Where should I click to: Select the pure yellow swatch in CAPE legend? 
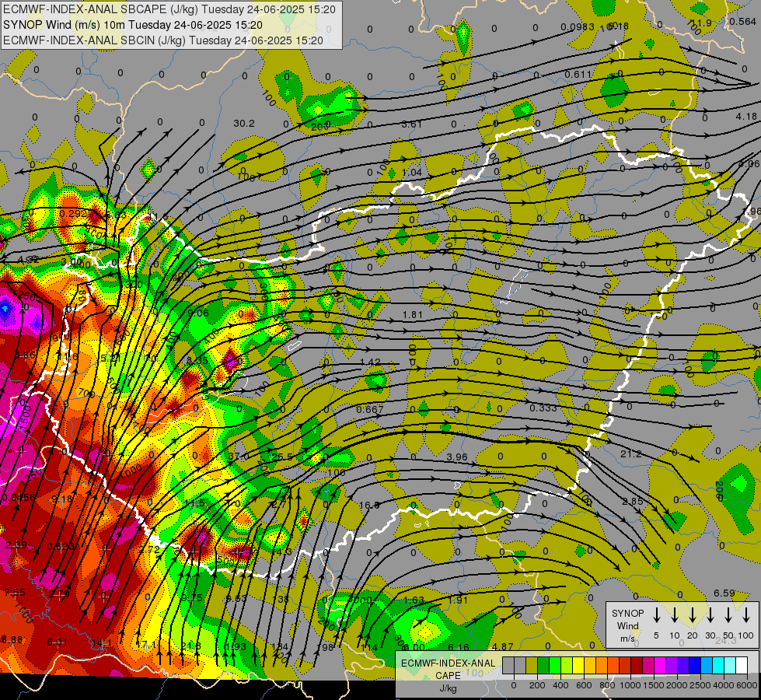click(x=578, y=665)
